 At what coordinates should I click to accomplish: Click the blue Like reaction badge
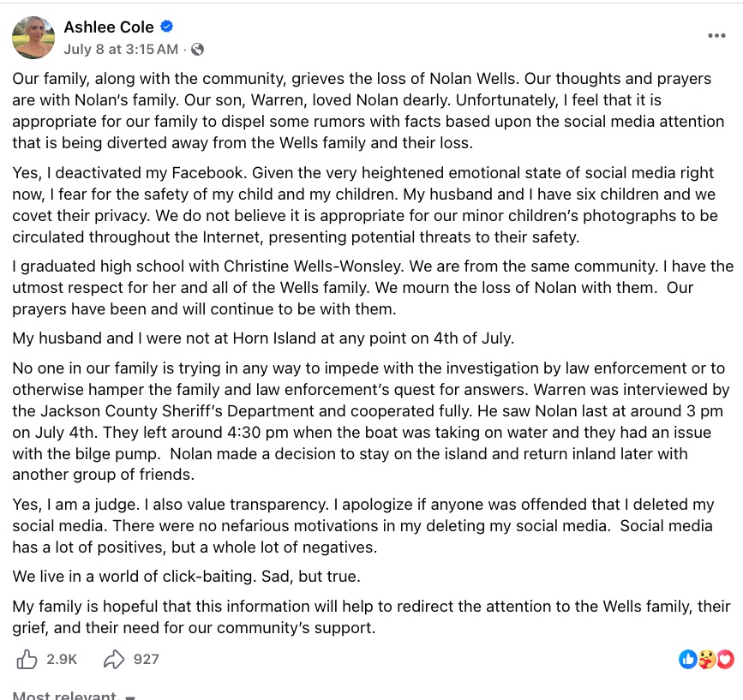click(x=688, y=659)
